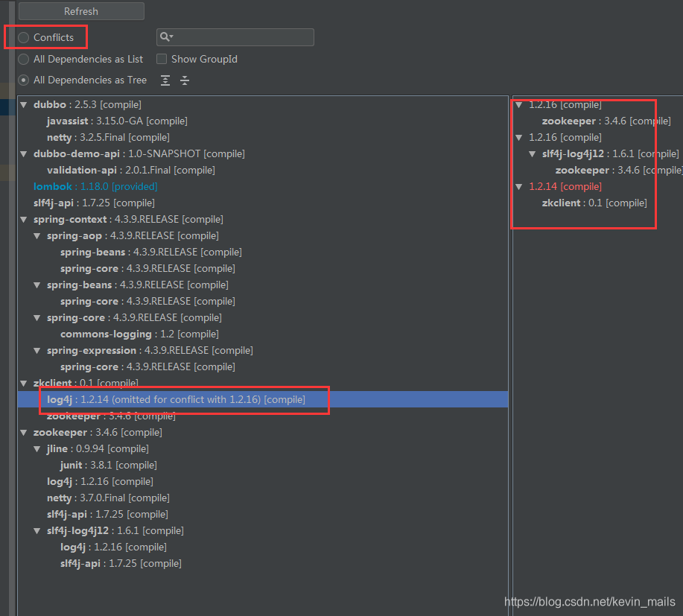This screenshot has height=616, width=683.
Task: Collapse the dubbo 2.5.3 node
Action: tap(24, 104)
